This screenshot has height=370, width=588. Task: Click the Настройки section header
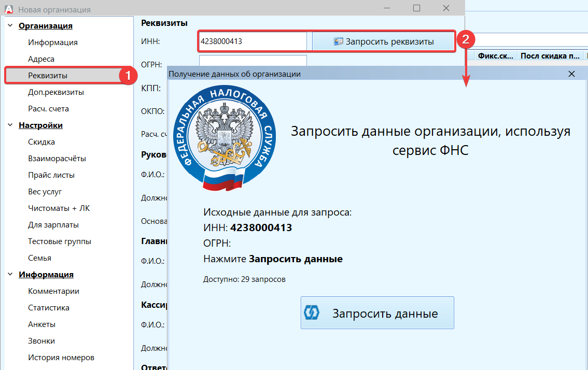pyautogui.click(x=40, y=125)
